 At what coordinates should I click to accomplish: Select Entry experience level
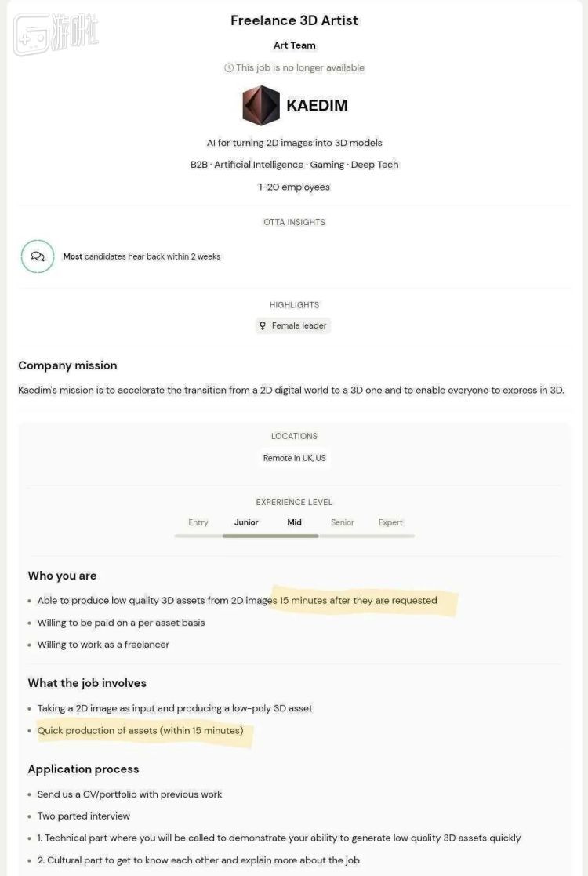click(x=198, y=522)
